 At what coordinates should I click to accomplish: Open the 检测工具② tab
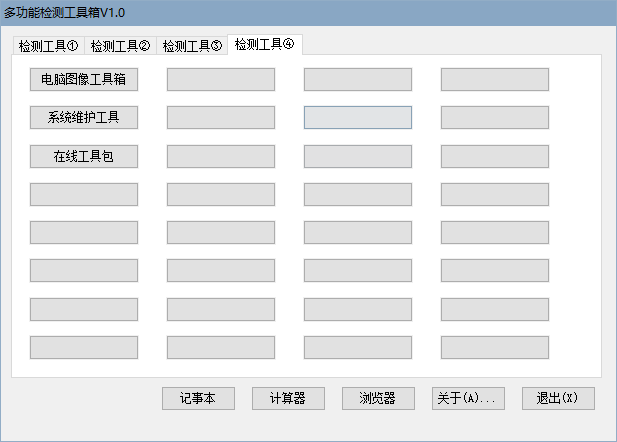tap(120, 46)
